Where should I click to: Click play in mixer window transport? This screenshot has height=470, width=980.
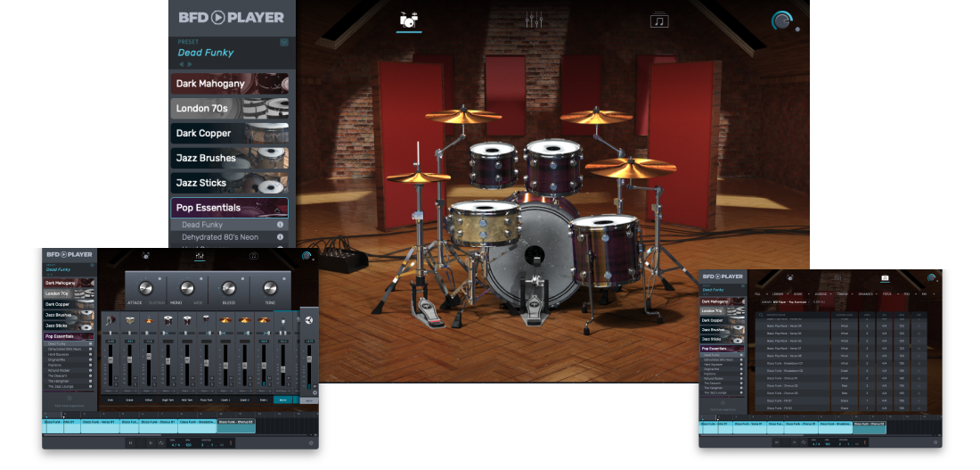pos(151,443)
